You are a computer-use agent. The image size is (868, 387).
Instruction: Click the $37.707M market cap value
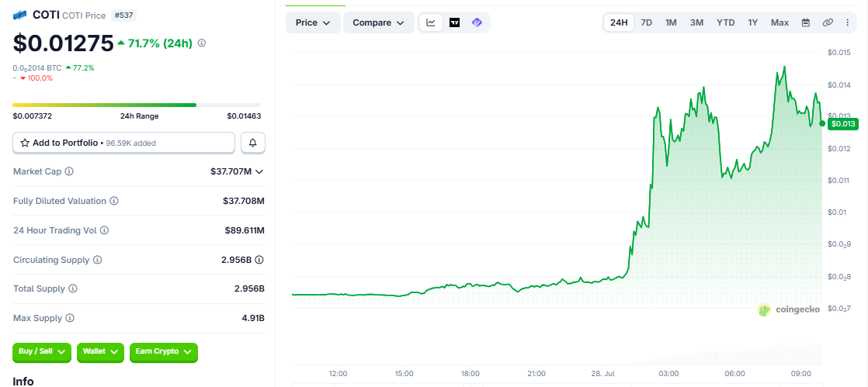point(231,171)
